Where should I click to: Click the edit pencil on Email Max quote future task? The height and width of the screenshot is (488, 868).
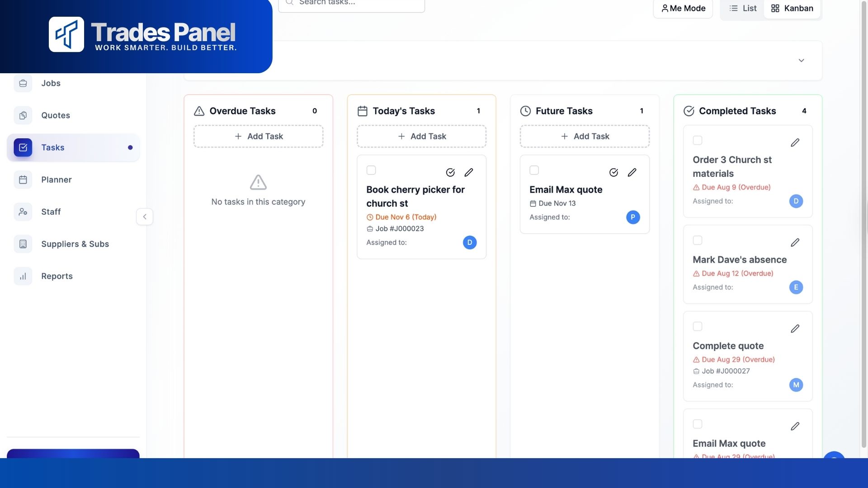pos(632,172)
